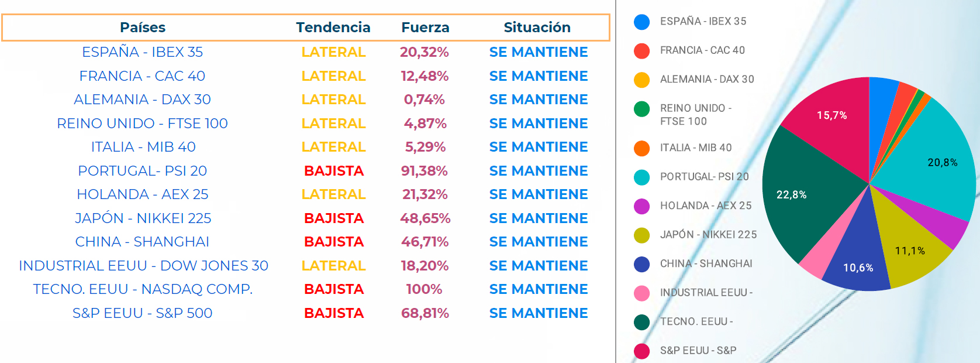The width and height of the screenshot is (980, 363).
Task: Select the purple Holanda legend circle
Action: coord(641,206)
